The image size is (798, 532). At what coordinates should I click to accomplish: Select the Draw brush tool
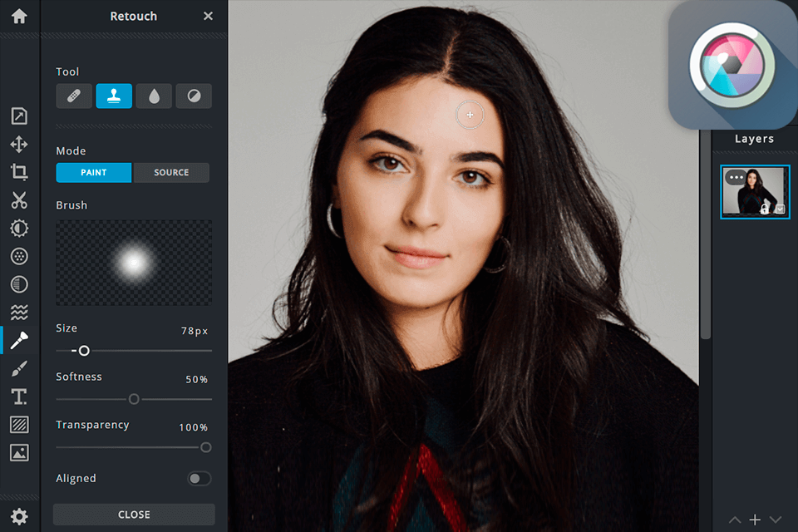[19, 368]
